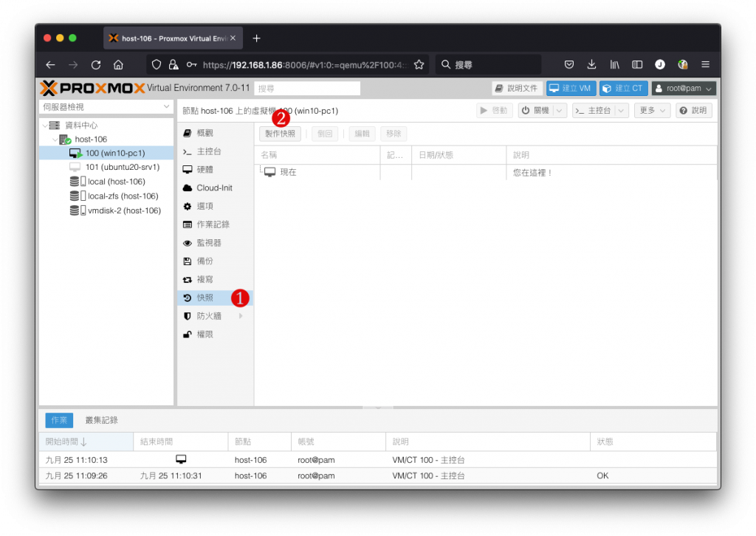Show the browser library icon
Image resolution: width=756 pixels, height=536 pixels.
615,64
